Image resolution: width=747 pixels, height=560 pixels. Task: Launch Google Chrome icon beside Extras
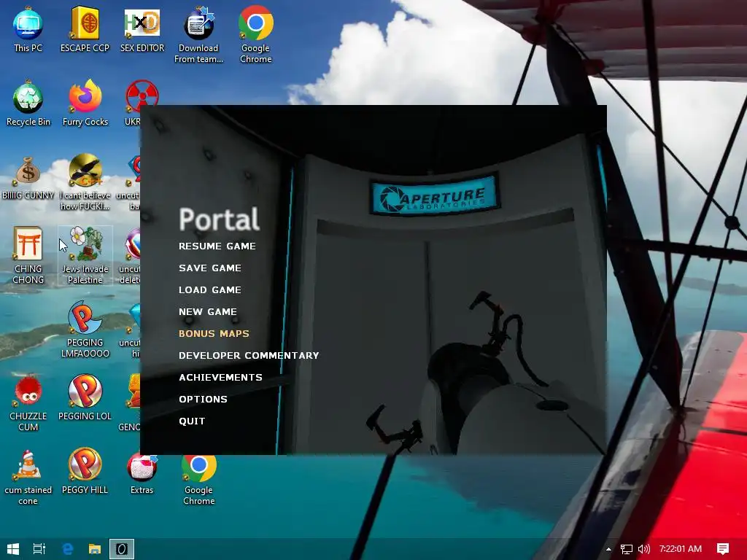point(198,480)
